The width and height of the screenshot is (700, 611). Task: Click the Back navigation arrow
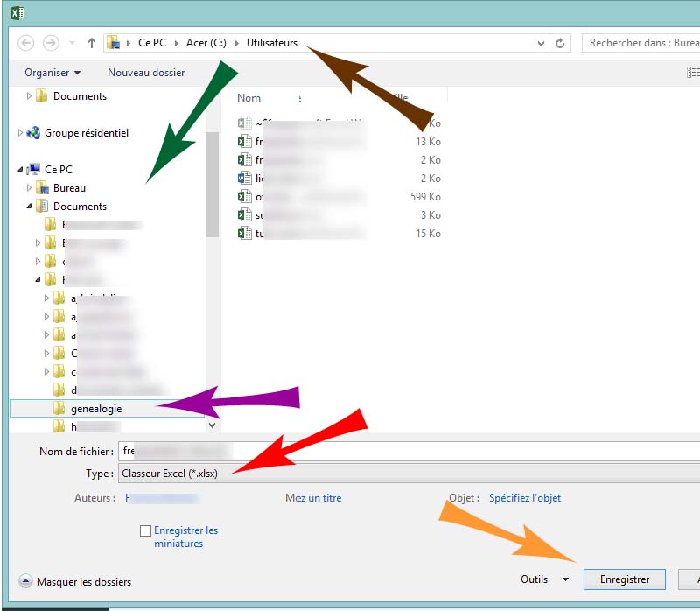25,43
